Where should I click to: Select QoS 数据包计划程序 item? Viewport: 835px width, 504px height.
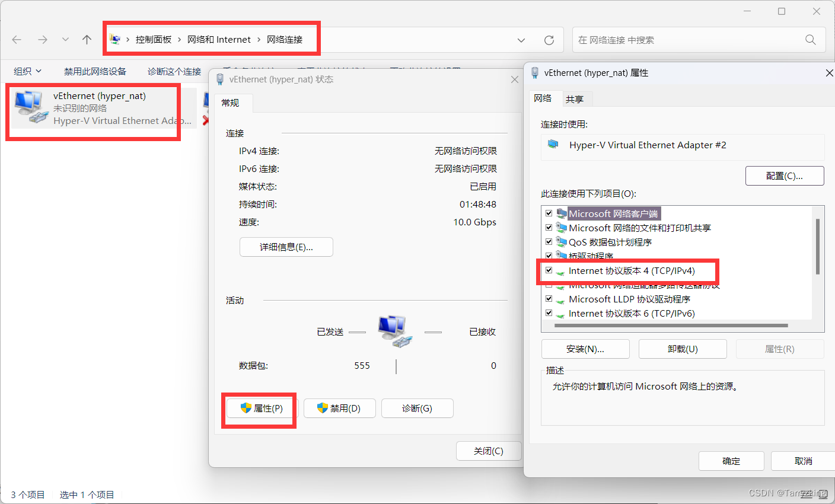tap(610, 243)
